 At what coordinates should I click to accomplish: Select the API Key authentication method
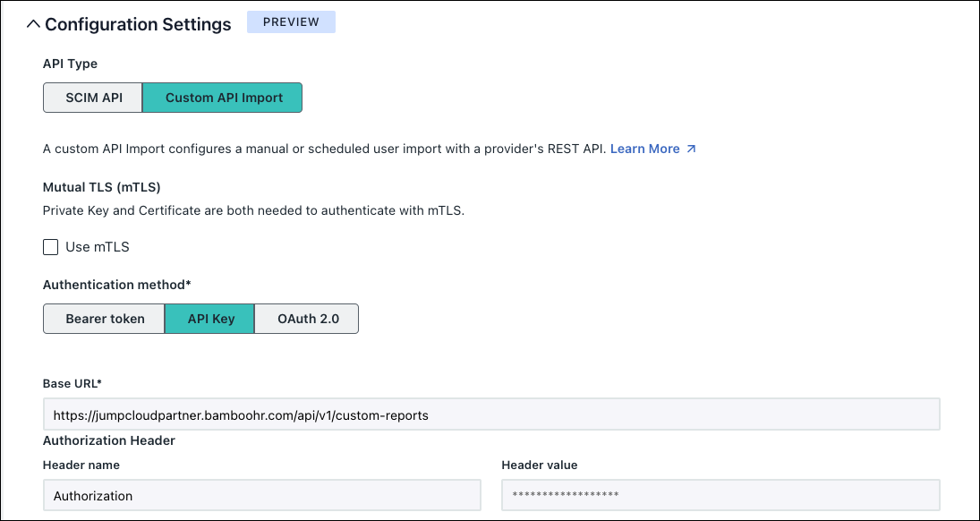click(x=209, y=319)
